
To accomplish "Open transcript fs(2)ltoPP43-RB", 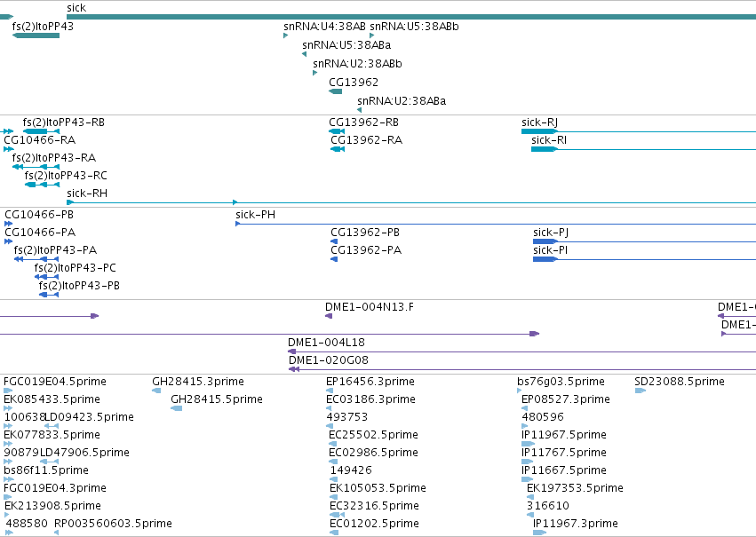I will pyautogui.click(x=64, y=122).
